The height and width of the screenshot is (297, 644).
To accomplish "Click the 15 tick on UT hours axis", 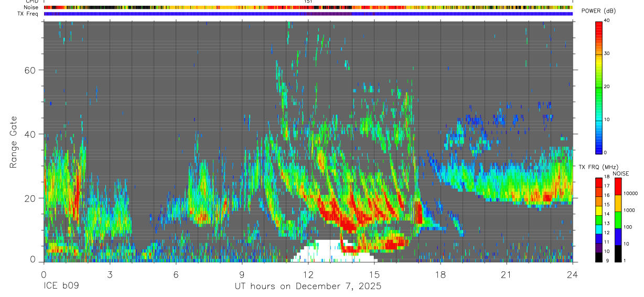I will [x=374, y=274].
